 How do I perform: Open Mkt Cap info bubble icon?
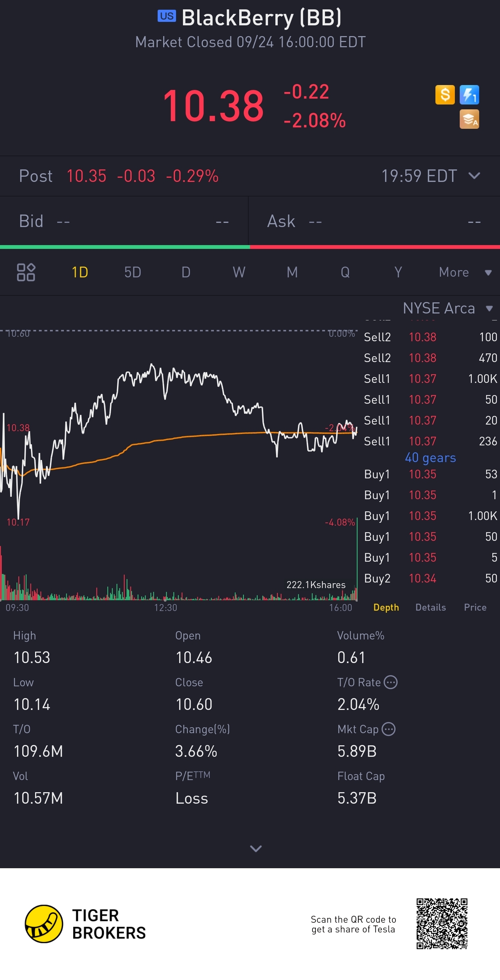pos(389,729)
